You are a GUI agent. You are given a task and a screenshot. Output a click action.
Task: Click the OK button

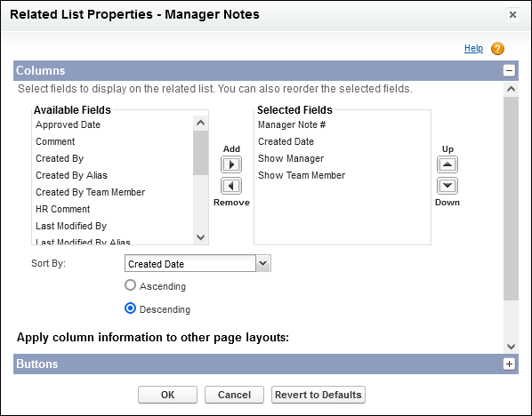coord(167,395)
